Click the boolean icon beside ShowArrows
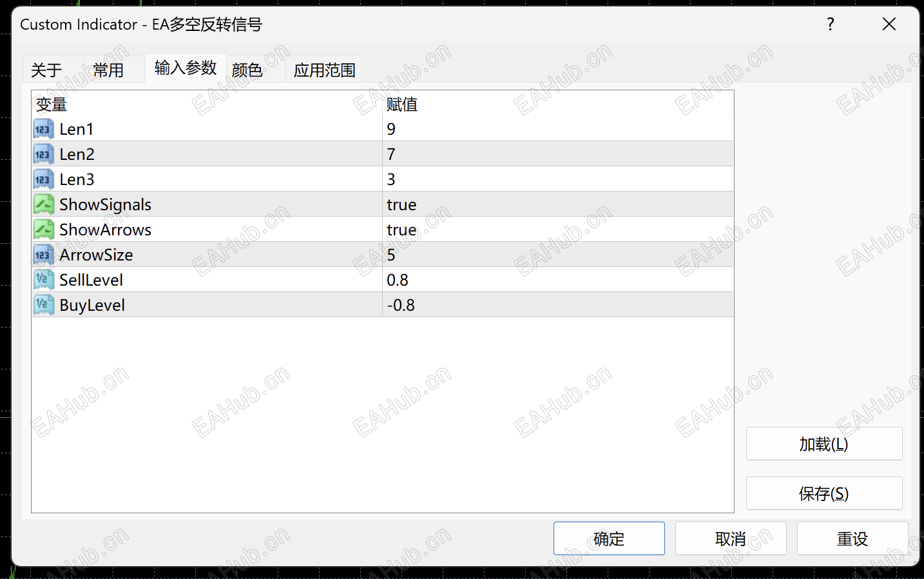This screenshot has height=579, width=924. (x=43, y=229)
